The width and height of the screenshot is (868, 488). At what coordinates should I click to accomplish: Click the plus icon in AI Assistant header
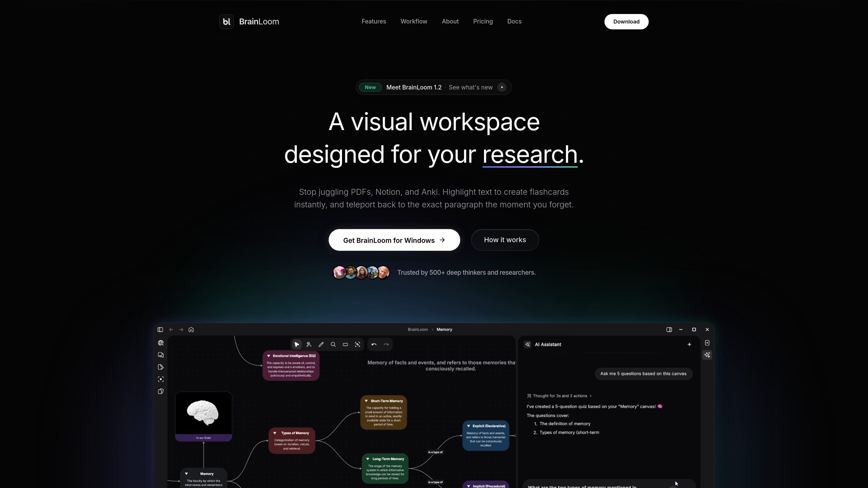(689, 344)
